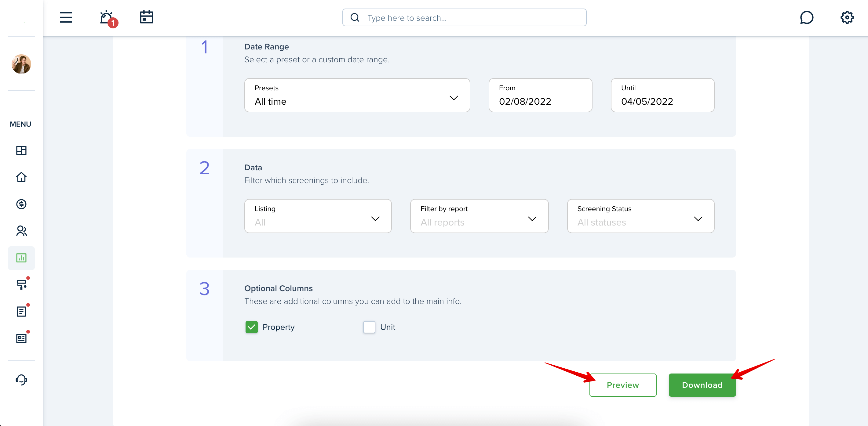Viewport: 868px width, 426px height.
Task: Open the dashboard grid icon in sidebar
Action: click(x=21, y=150)
